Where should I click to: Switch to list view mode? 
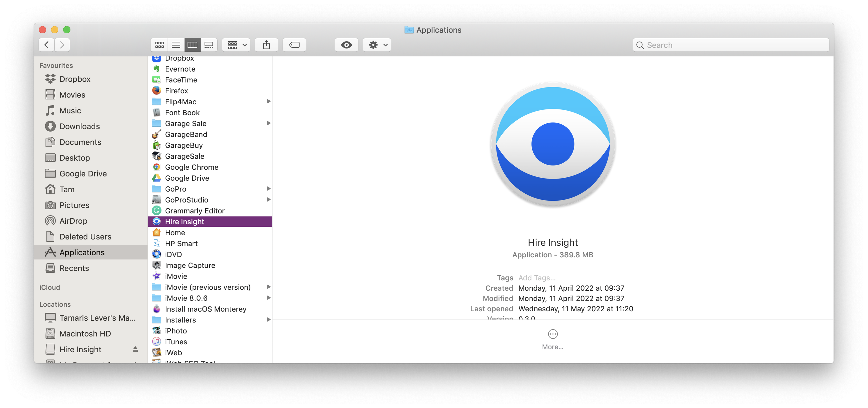(x=176, y=45)
